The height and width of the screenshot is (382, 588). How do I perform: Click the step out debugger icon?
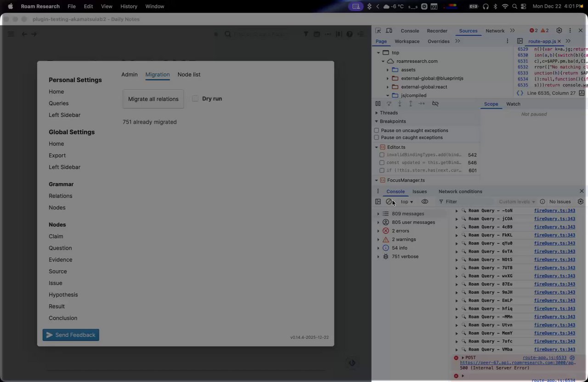[411, 104]
